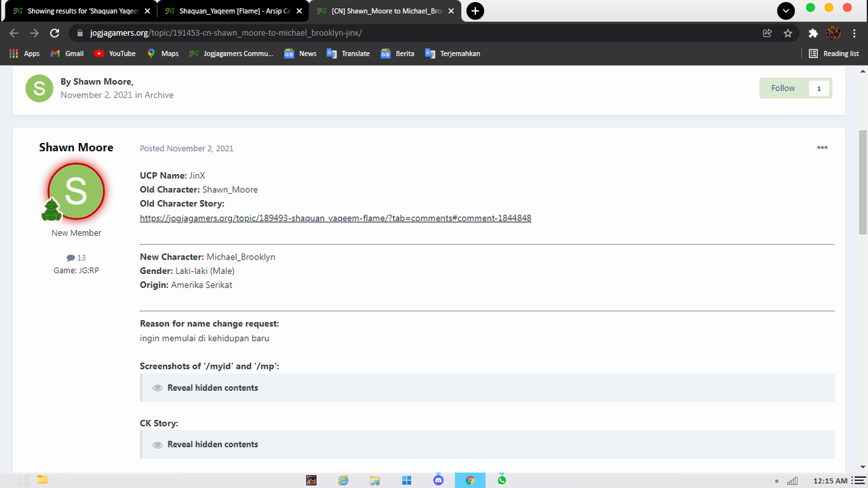Reload the current page

pos(55,33)
